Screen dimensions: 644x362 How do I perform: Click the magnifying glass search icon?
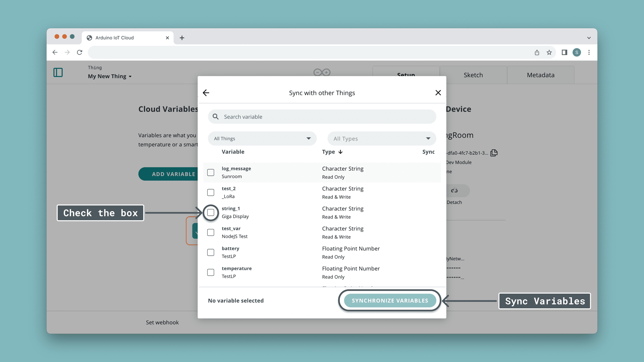click(x=215, y=117)
